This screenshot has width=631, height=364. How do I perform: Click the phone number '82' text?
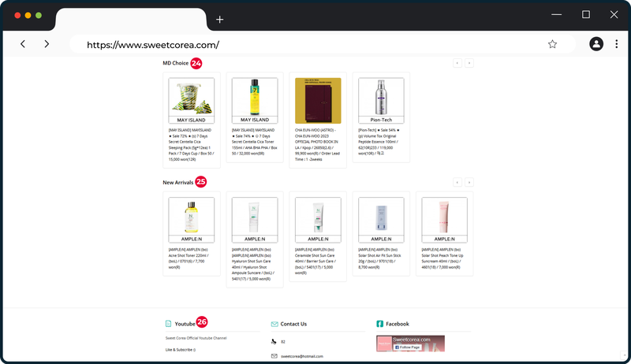(x=283, y=342)
